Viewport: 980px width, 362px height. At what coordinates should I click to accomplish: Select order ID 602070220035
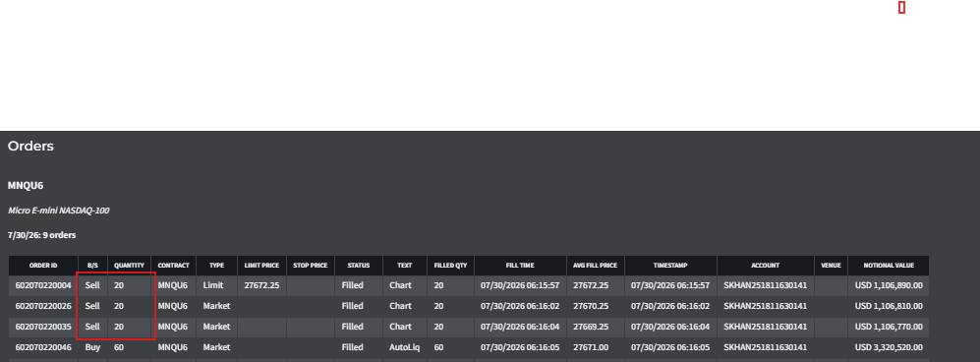[43, 327]
